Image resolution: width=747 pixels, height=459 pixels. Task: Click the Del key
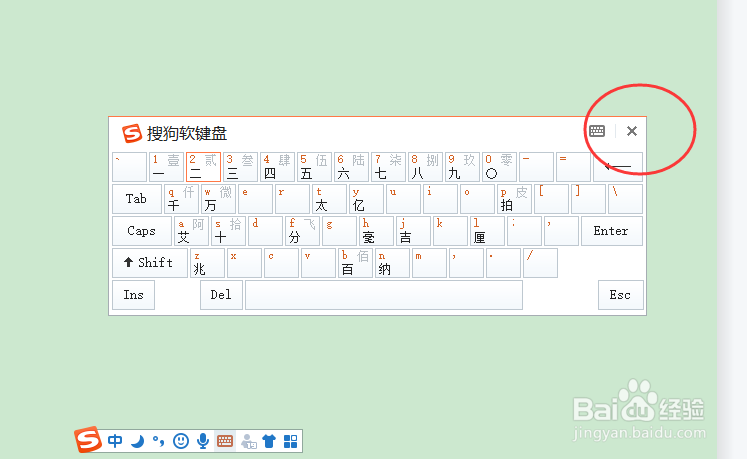click(x=222, y=295)
